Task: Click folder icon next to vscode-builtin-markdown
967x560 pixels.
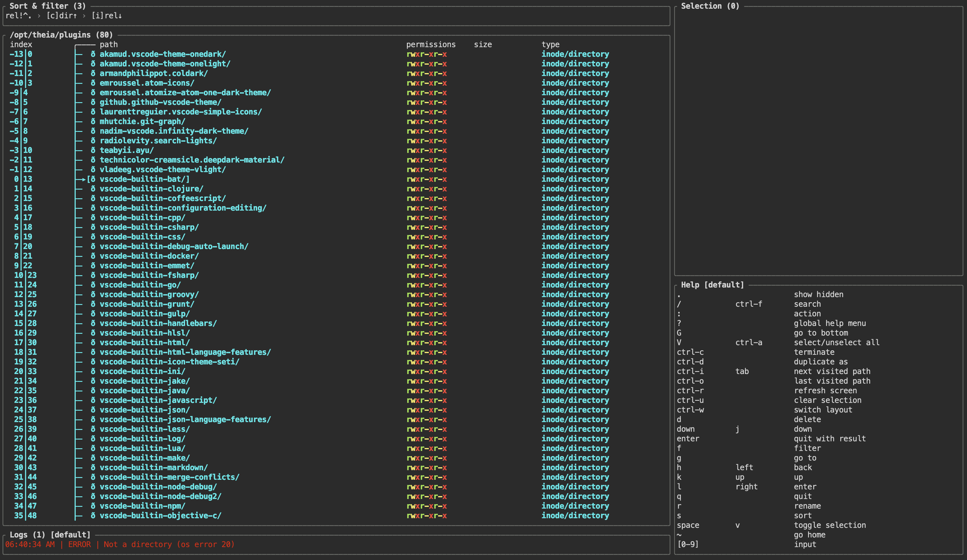Action: click(x=93, y=467)
